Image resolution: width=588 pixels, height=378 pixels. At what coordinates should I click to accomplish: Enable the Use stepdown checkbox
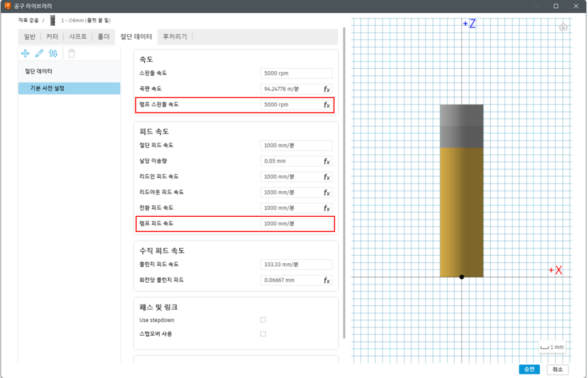point(263,320)
